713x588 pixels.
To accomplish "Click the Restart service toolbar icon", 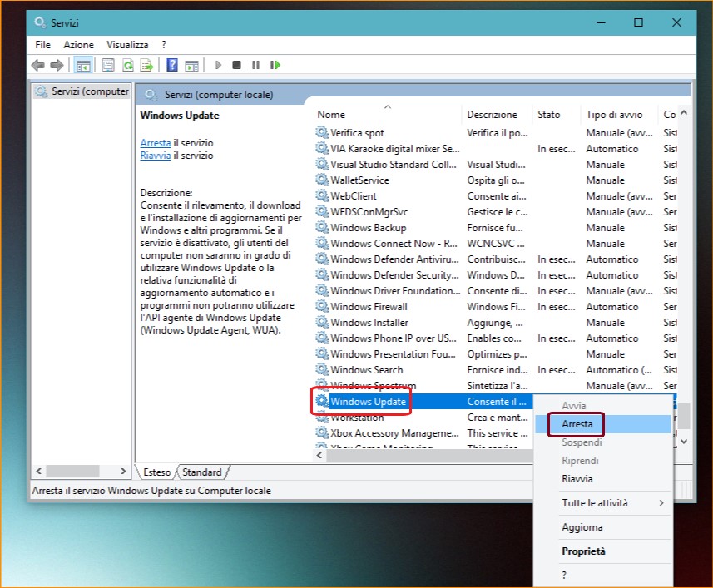I will tap(275, 65).
